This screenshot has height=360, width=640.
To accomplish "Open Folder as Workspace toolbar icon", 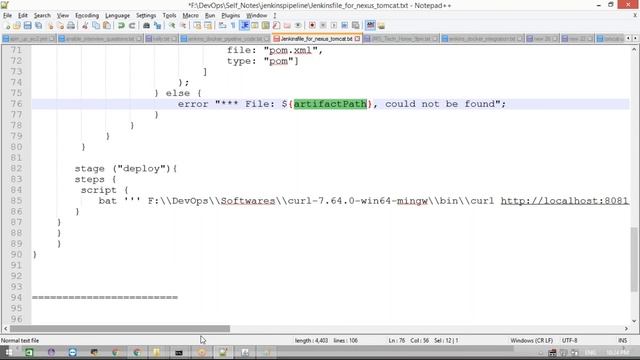I will tap(287, 26).
